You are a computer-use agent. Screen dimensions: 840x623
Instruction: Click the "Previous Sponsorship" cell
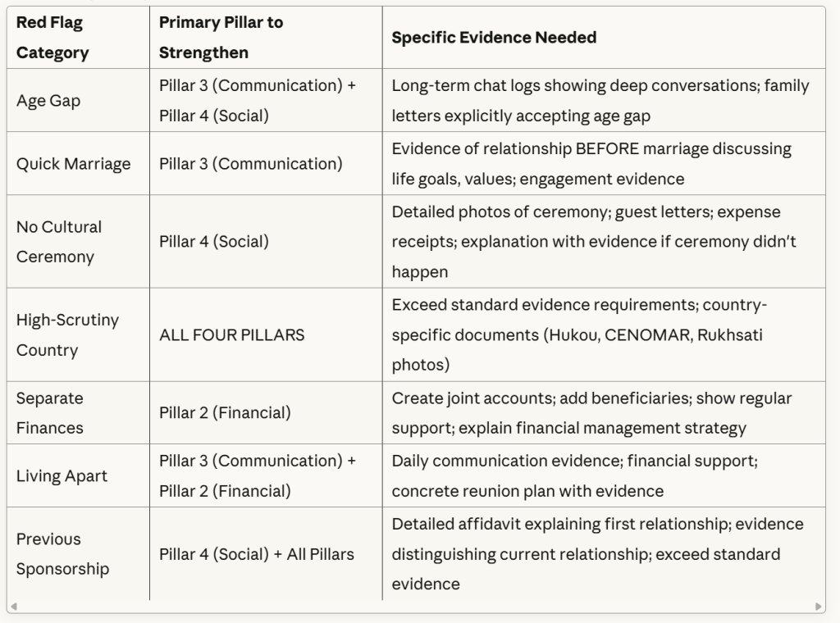[x=62, y=554]
